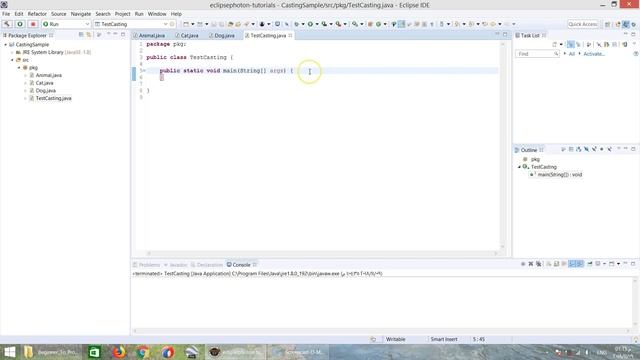Switch to the Problems tab
Viewport: 640px width, 360px height.
coord(147,265)
